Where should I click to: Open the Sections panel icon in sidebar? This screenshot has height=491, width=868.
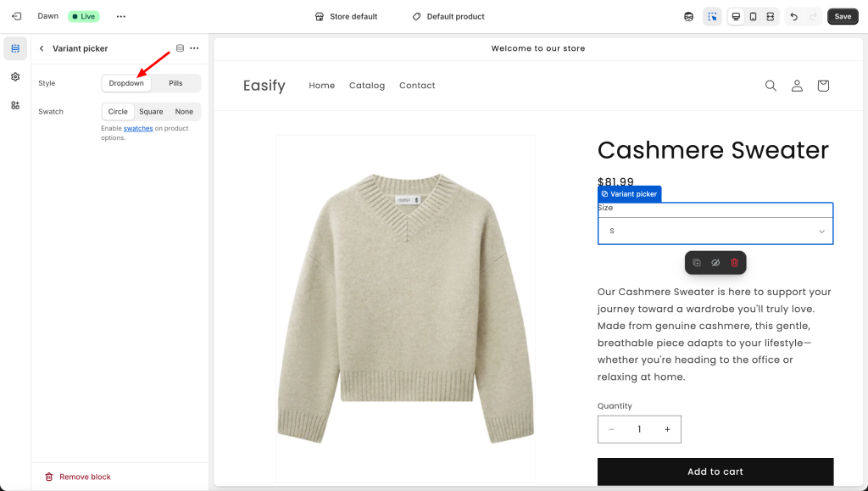15,48
